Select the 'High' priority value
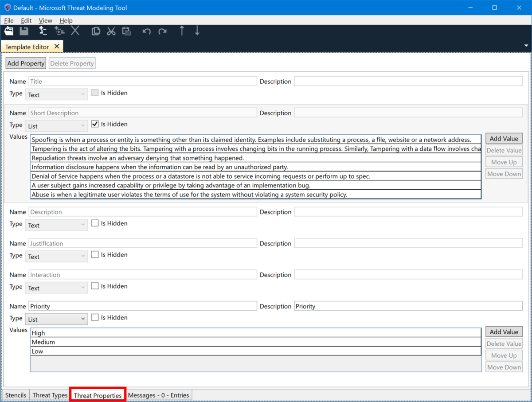The height and width of the screenshot is (402, 532). click(x=256, y=333)
